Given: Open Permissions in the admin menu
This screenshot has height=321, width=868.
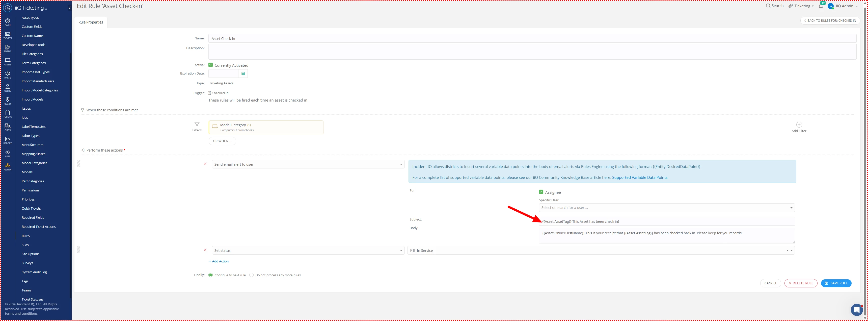Looking at the screenshot, I should [30, 190].
